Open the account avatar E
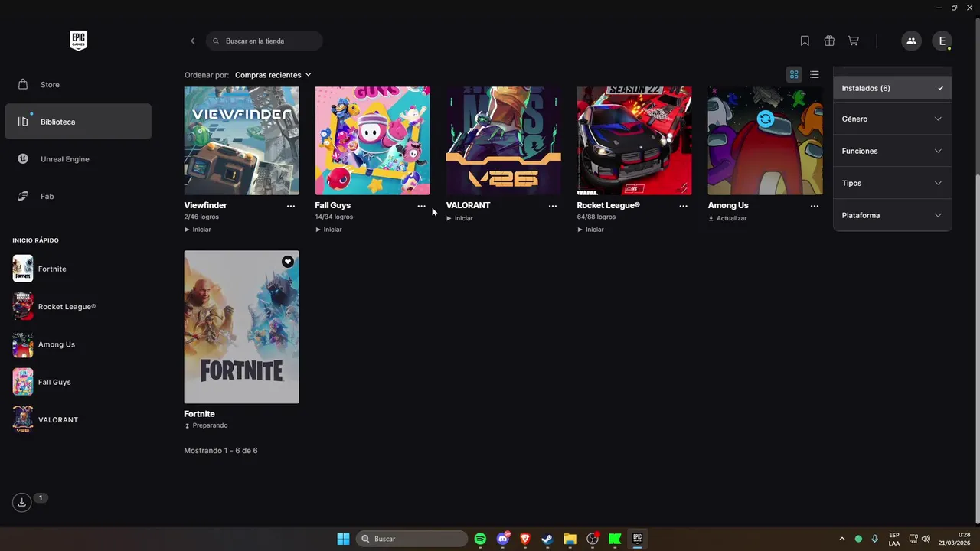980x551 pixels. pyautogui.click(x=942, y=41)
